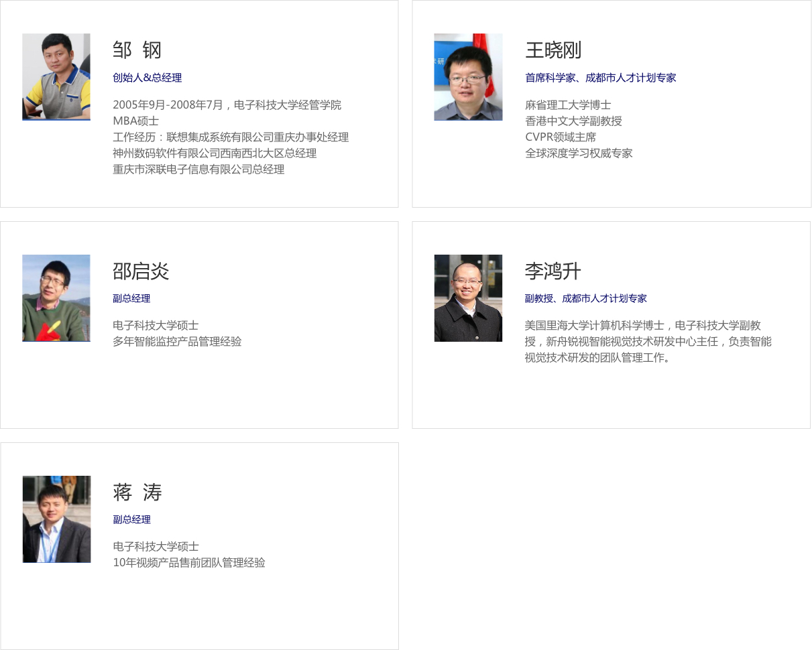Click the 副教授、成都市人才计划专家 title

[x=585, y=299]
